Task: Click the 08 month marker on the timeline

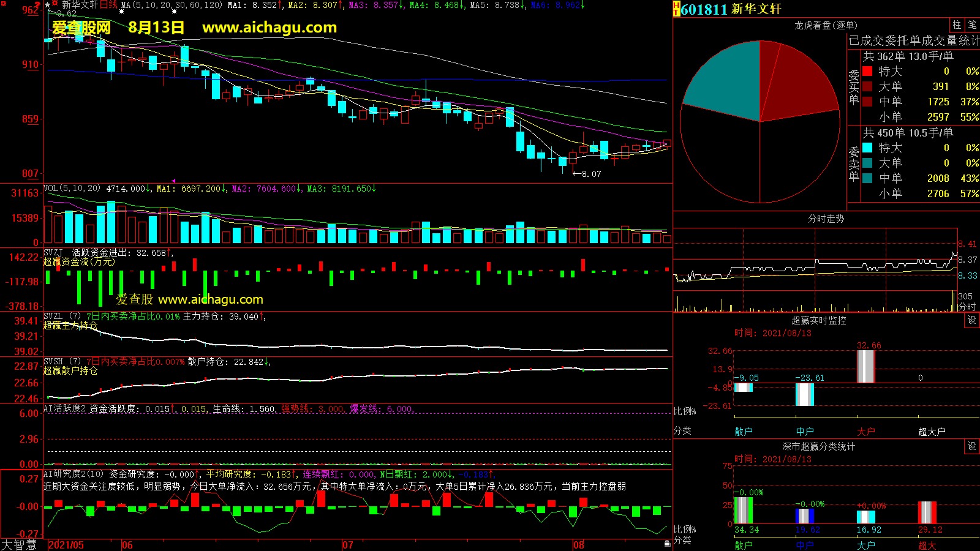Action: (x=579, y=545)
